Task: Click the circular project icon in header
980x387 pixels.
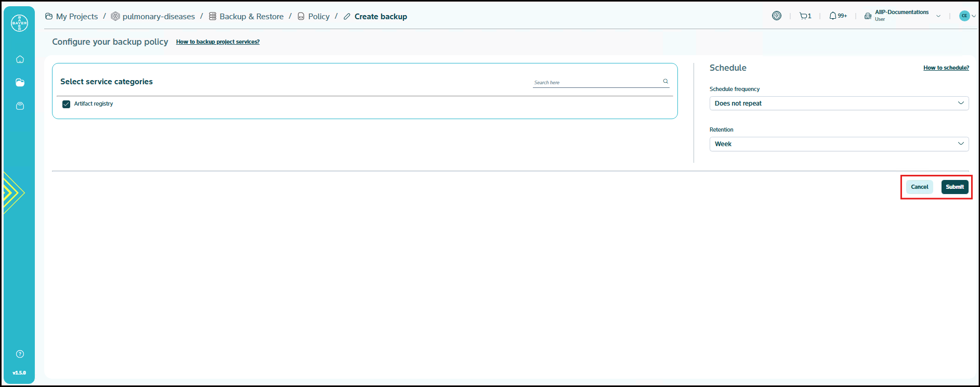Action: pyautogui.click(x=776, y=16)
